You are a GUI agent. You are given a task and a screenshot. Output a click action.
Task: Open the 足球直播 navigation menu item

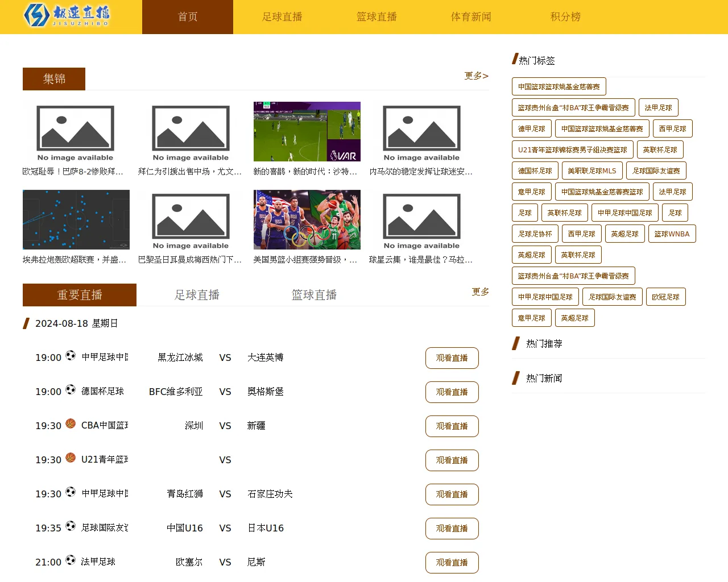tap(282, 17)
